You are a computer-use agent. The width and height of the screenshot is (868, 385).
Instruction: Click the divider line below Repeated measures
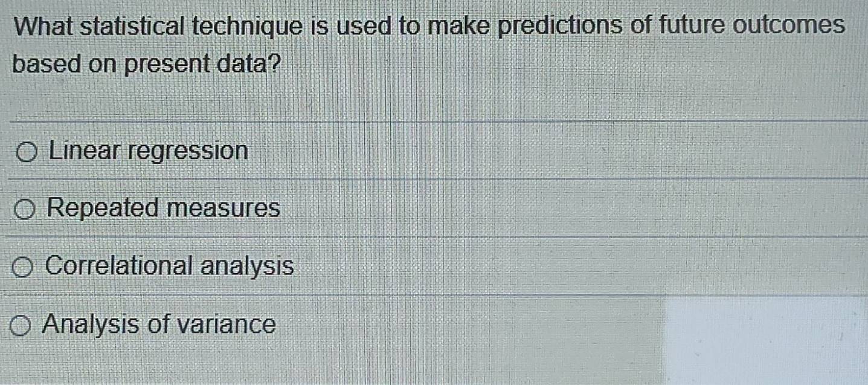[434, 238]
